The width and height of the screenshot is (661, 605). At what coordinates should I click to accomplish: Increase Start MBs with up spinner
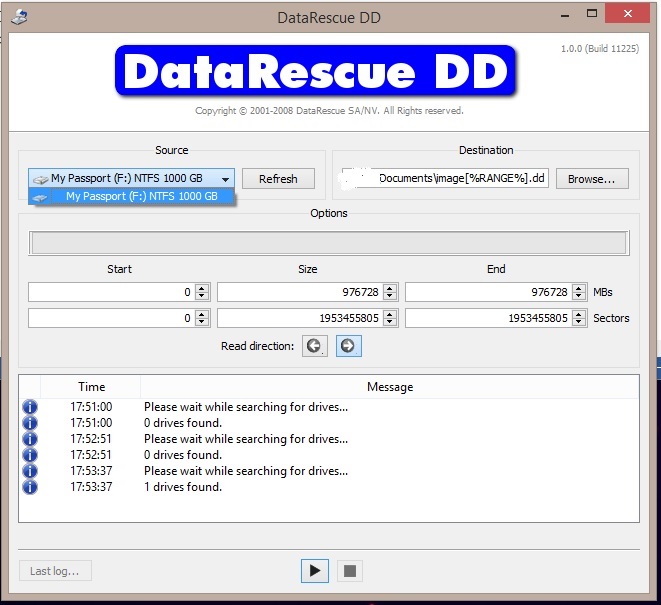pos(202,288)
